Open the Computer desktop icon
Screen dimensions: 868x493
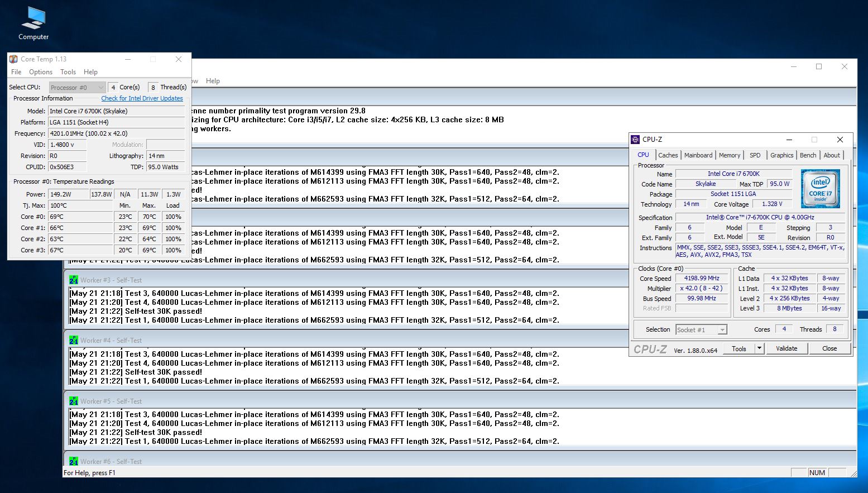[x=33, y=23]
